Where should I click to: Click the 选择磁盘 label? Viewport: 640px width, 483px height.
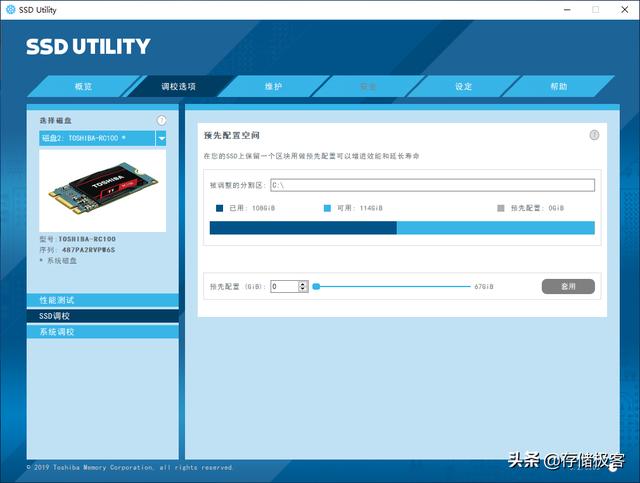coord(56,120)
